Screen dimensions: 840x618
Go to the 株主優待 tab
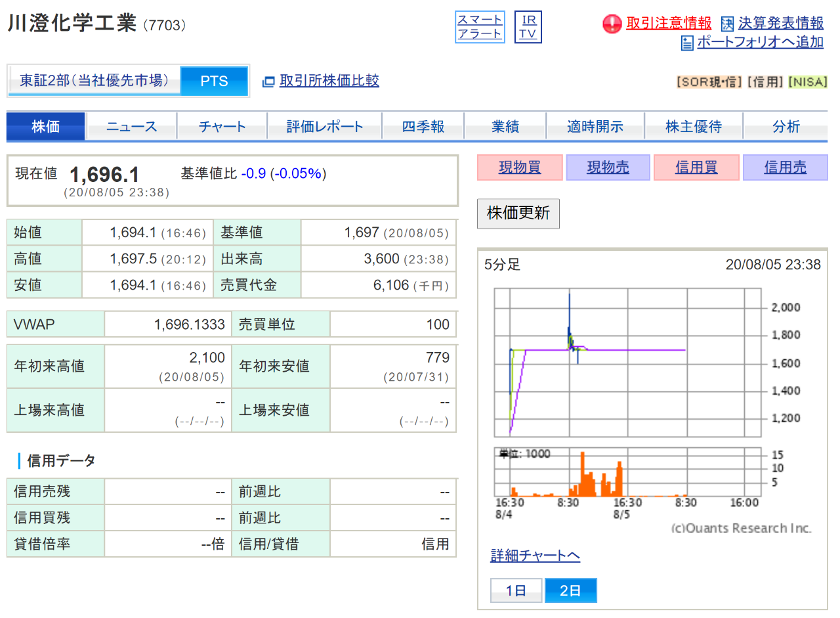point(693,127)
